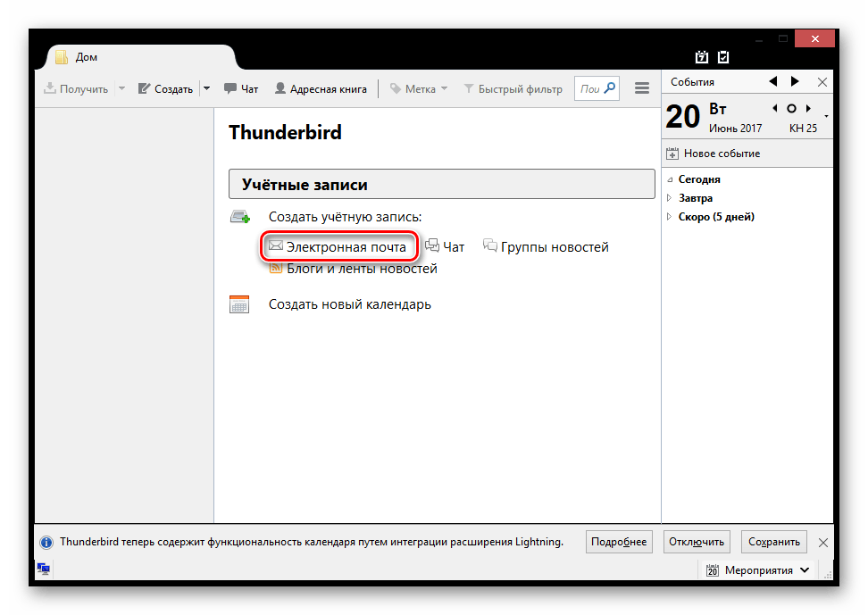Toggle the Быстрый фильтр button
The height and width of the screenshot is (615, 868).
click(x=513, y=89)
